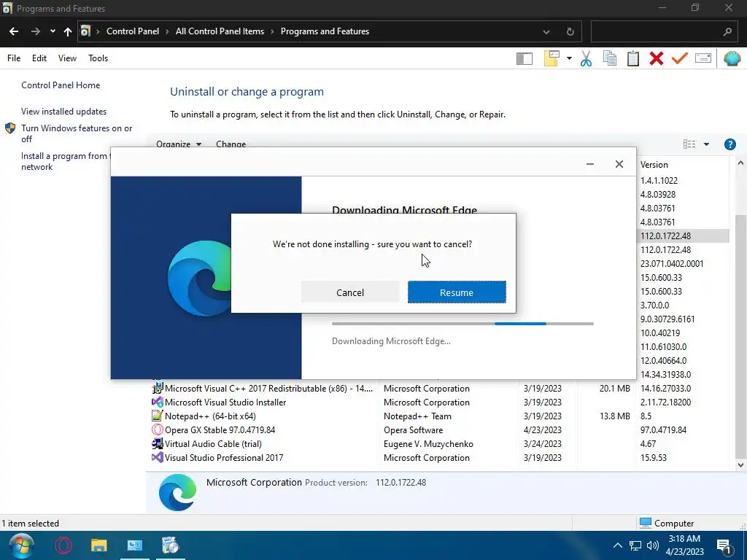Click the Notepad++ program icon

(x=158, y=416)
